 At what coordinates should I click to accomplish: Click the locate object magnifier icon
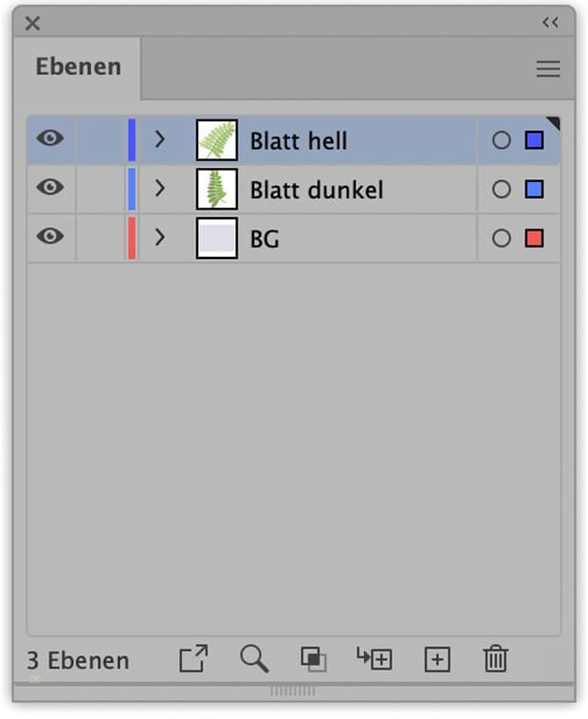[x=253, y=658]
